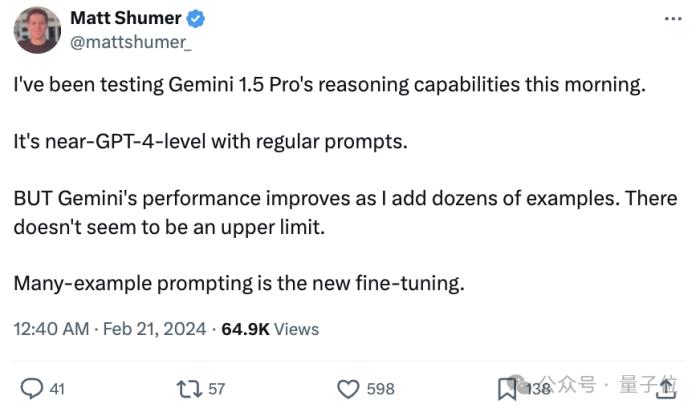700x412 pixels.
Task: Open Matt Shumer's profile picture
Action: (38, 30)
